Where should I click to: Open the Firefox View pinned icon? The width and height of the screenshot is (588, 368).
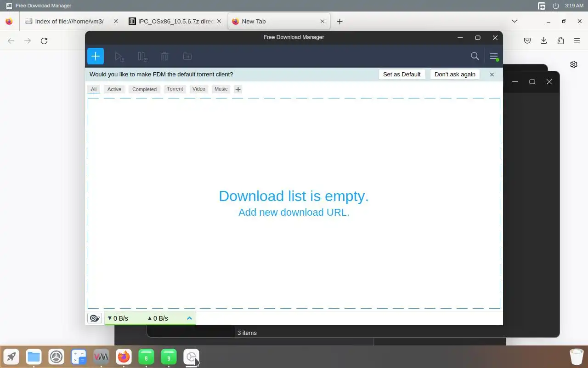(9, 21)
